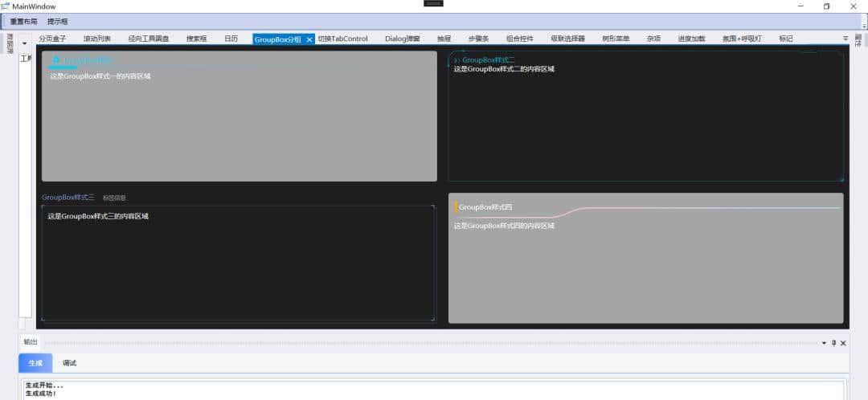Open the 进度加载 tab
Image resolution: width=868 pixels, height=400 pixels.
click(692, 39)
